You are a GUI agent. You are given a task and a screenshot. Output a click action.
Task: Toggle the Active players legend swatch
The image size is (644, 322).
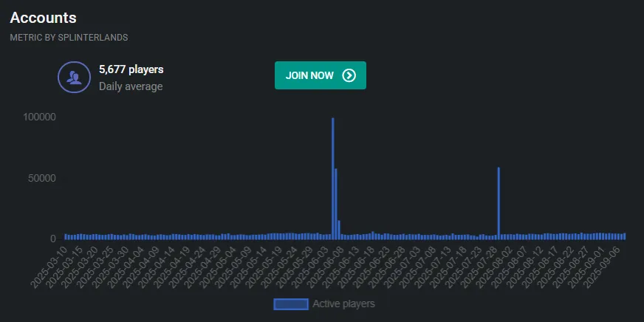[x=291, y=304]
